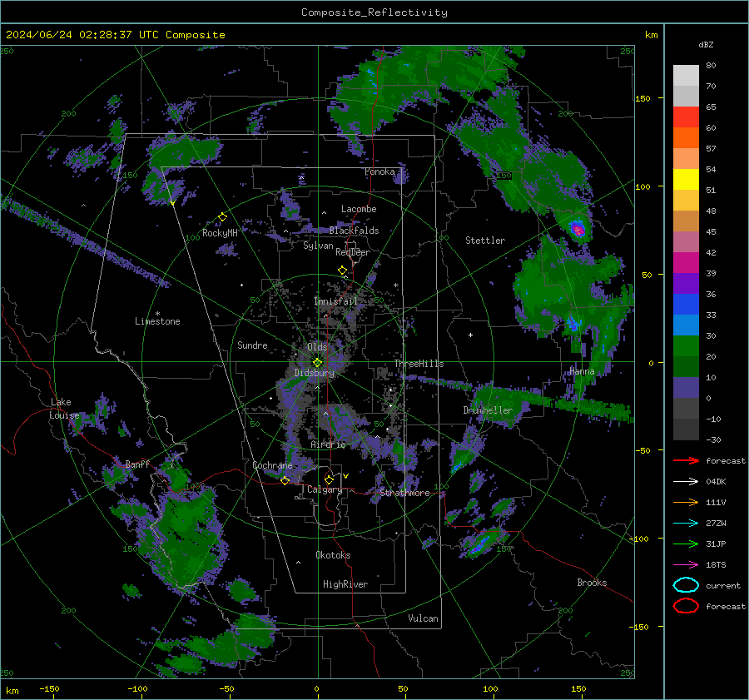Click the RedDeer city label
The width and height of the screenshot is (749, 700).
tap(353, 252)
